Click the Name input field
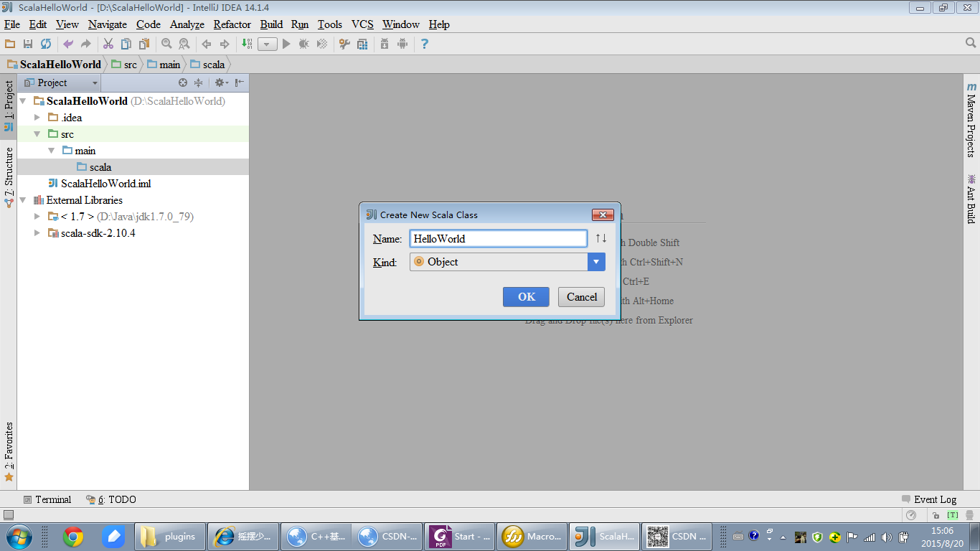The image size is (980, 551). pos(499,239)
